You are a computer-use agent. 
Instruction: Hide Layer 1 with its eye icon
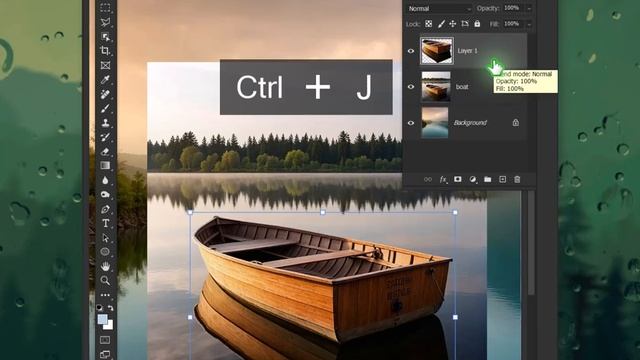click(411, 51)
